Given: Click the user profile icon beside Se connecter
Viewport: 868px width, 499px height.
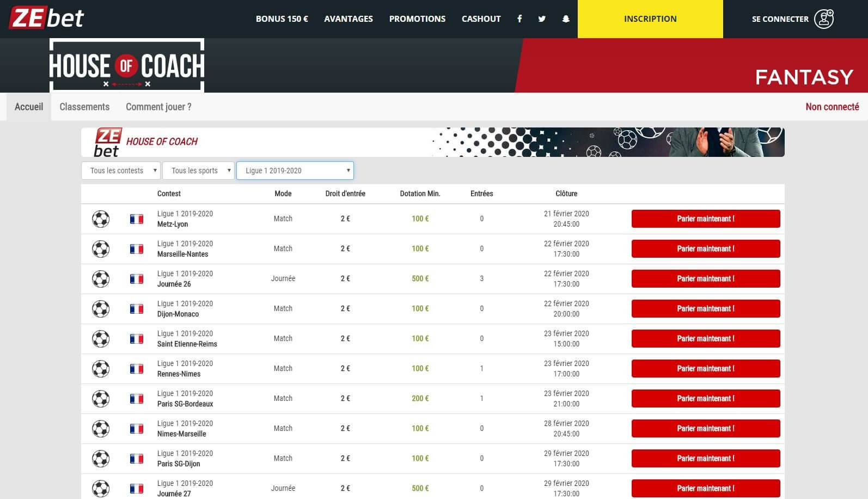Looking at the screenshot, I should 824,19.
